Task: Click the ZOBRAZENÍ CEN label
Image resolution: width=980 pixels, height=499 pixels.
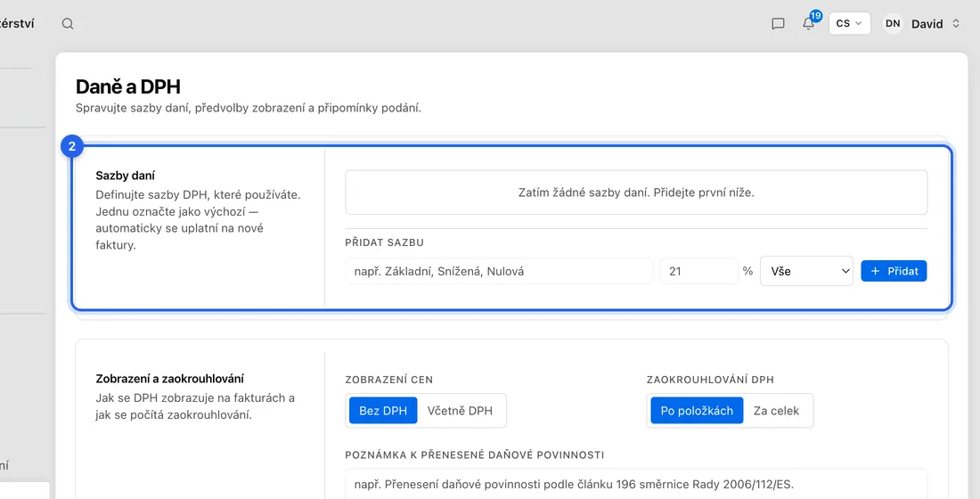Action: [388, 380]
